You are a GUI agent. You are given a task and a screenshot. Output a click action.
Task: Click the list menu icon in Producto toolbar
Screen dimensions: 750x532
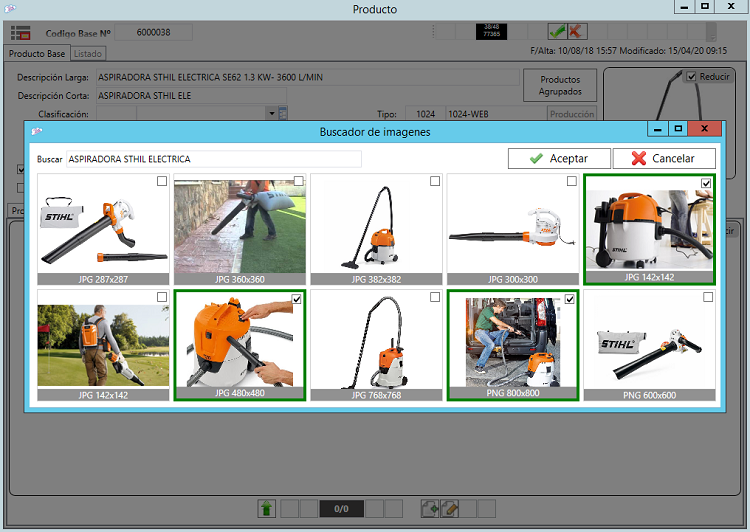pos(20,33)
